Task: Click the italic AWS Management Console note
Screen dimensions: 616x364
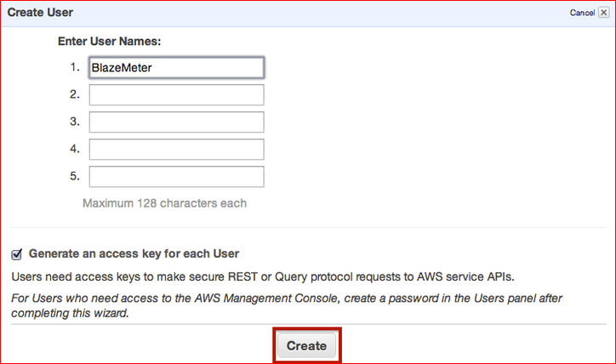Action: tap(287, 305)
